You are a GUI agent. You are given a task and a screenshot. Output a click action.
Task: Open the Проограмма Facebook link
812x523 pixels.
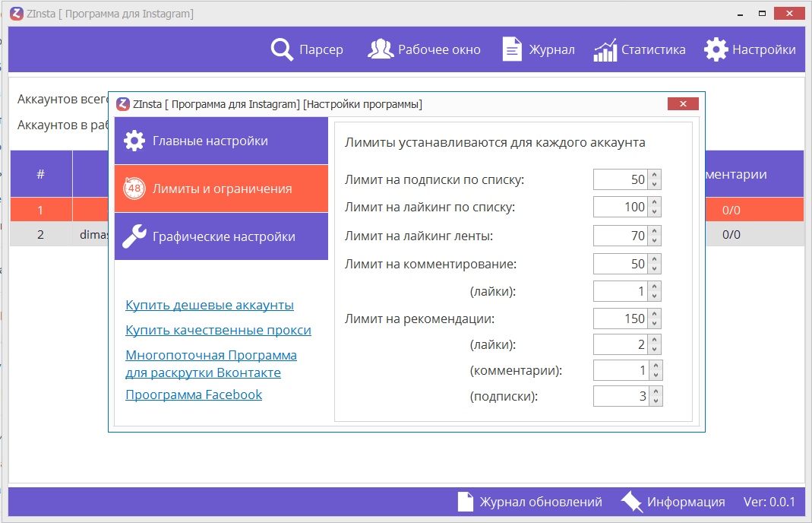click(x=194, y=395)
